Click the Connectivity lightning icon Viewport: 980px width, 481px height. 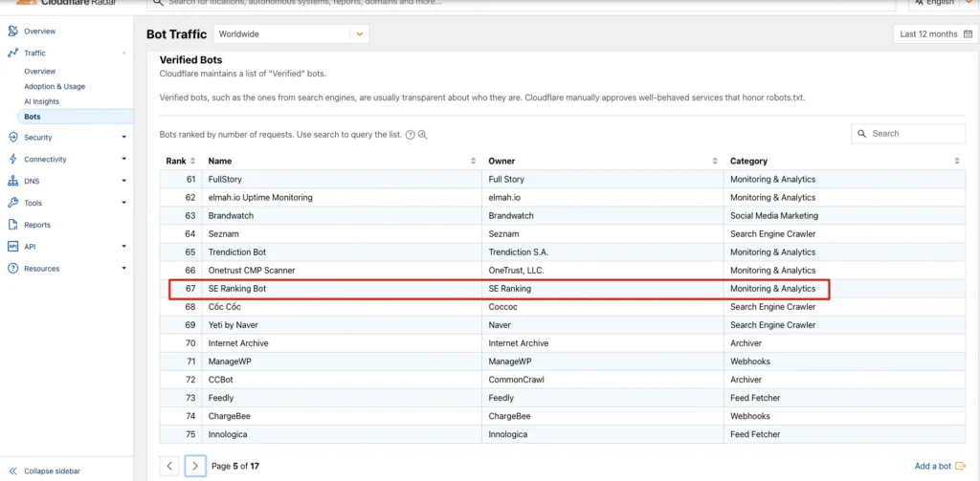coord(12,160)
